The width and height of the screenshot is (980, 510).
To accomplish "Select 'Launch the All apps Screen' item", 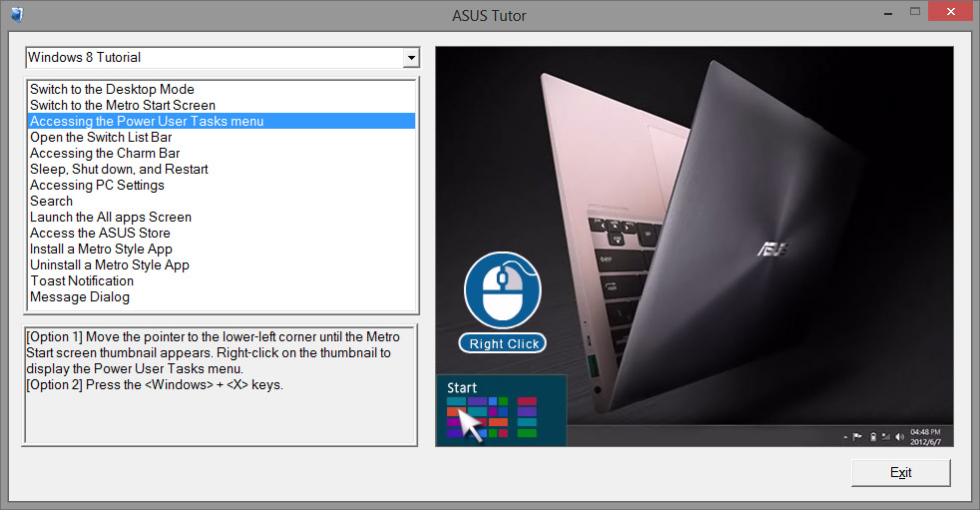I will coord(222,217).
